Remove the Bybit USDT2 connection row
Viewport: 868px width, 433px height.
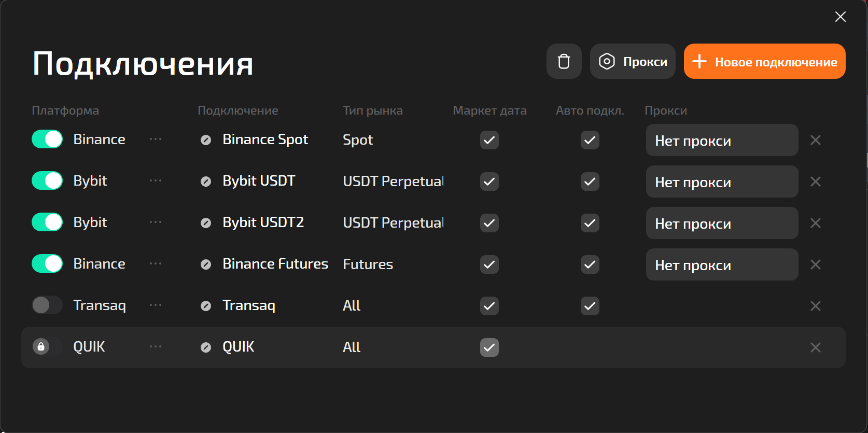tap(815, 223)
